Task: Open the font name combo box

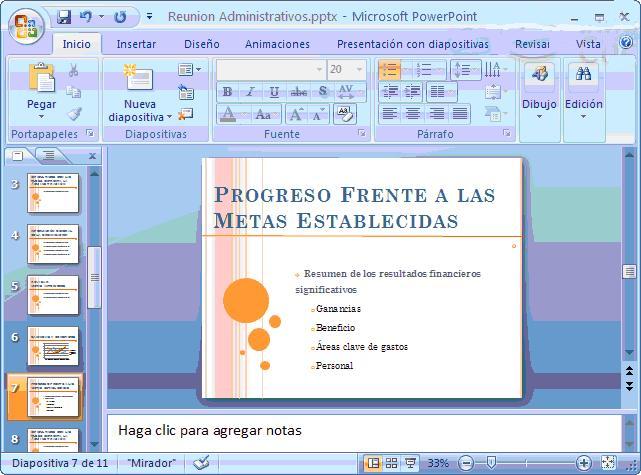Action: pos(271,69)
